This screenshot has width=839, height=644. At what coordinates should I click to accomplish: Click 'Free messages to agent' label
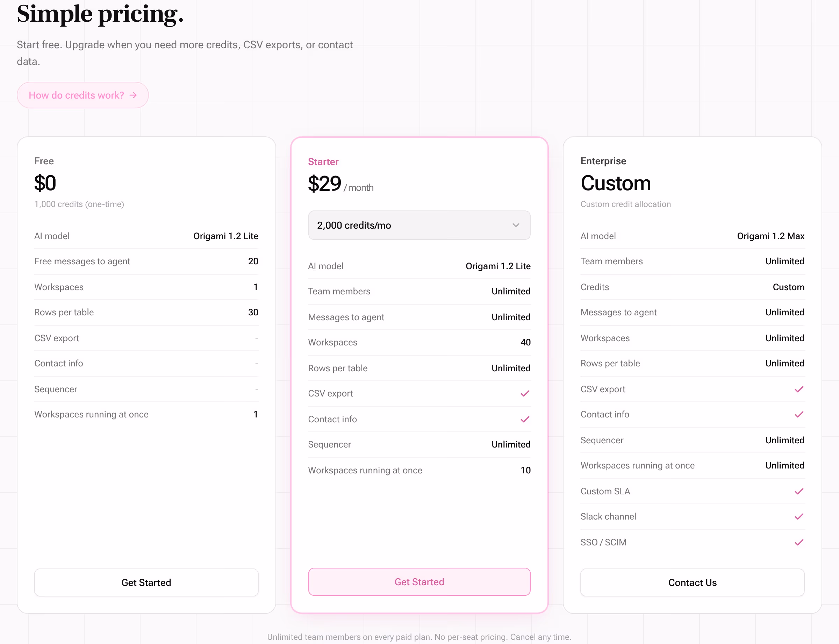click(83, 261)
